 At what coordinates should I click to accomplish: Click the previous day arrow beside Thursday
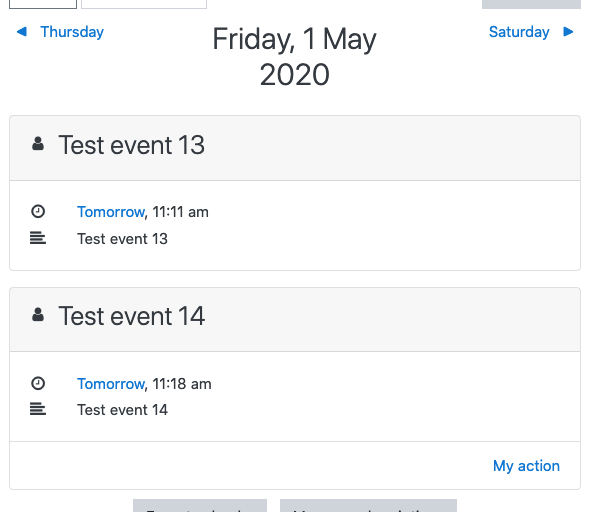point(22,32)
